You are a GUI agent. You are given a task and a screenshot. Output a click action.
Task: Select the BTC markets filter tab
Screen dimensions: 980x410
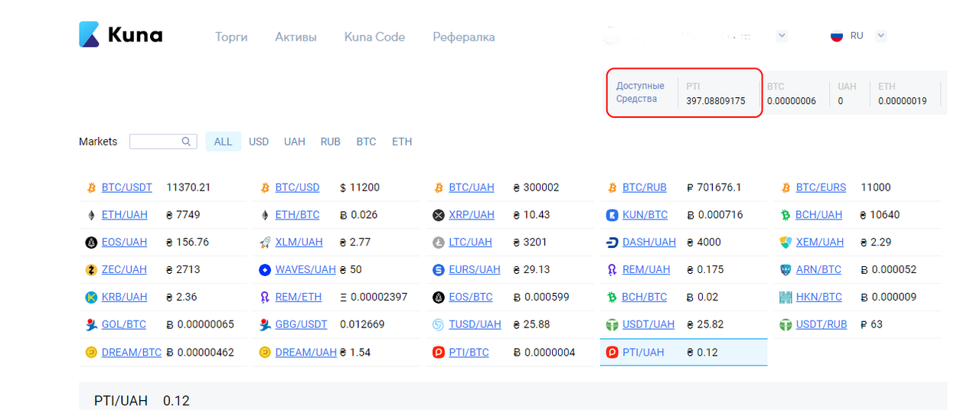click(x=366, y=142)
